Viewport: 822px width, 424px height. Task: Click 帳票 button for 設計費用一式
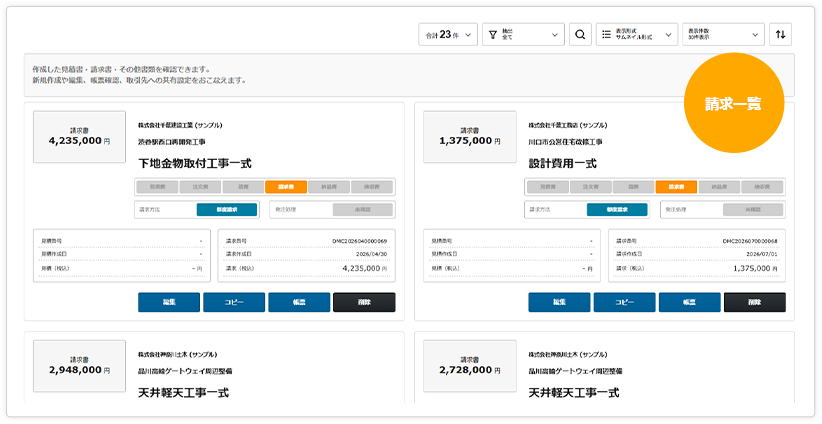click(689, 302)
